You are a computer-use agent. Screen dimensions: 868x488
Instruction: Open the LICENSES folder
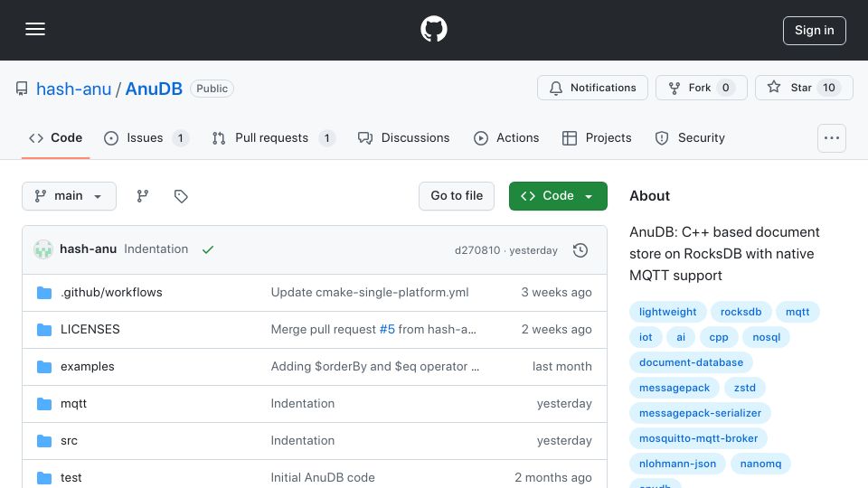(x=90, y=329)
